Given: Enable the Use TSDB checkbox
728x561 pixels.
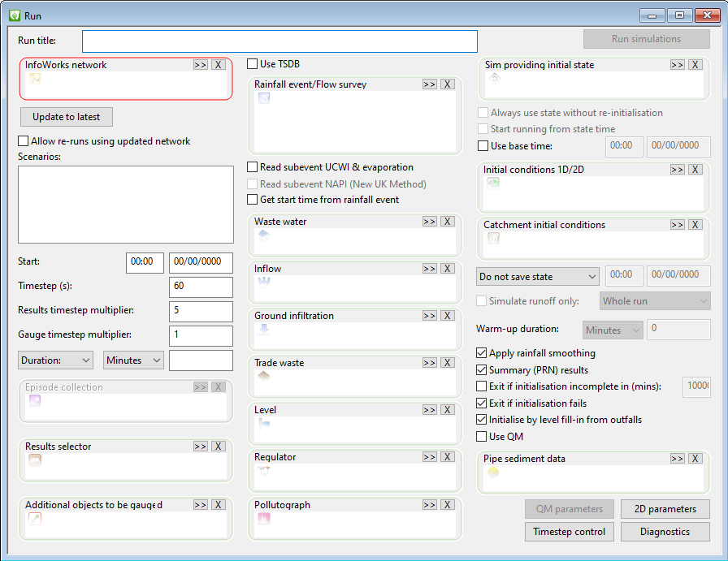Looking at the screenshot, I should [252, 64].
